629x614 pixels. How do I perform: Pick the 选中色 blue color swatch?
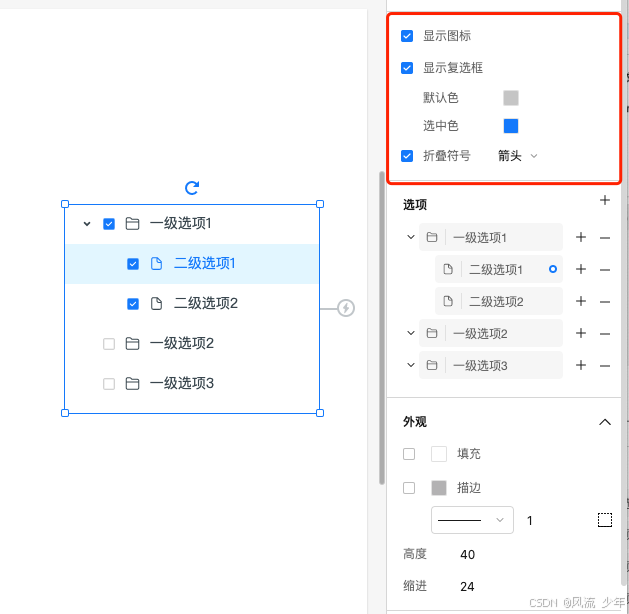click(x=511, y=126)
